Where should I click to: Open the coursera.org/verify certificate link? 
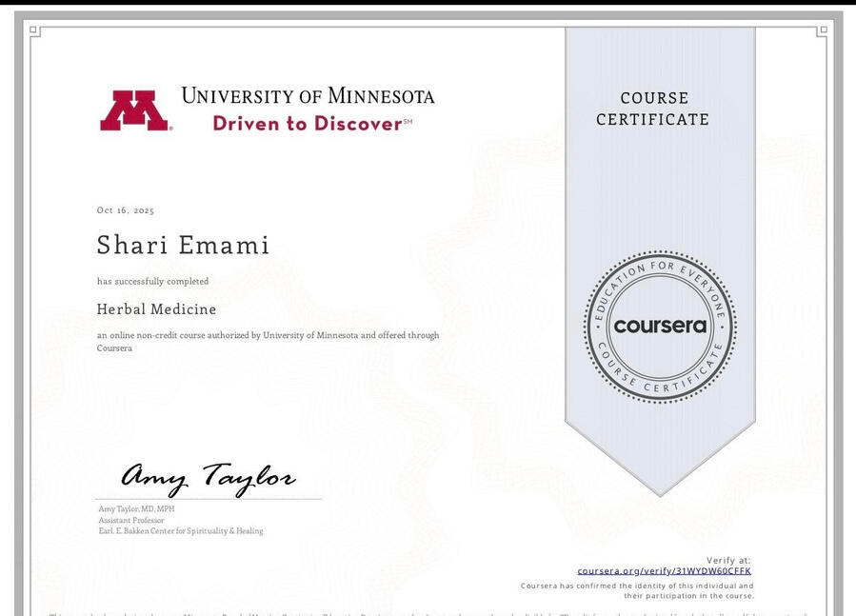coord(664,571)
